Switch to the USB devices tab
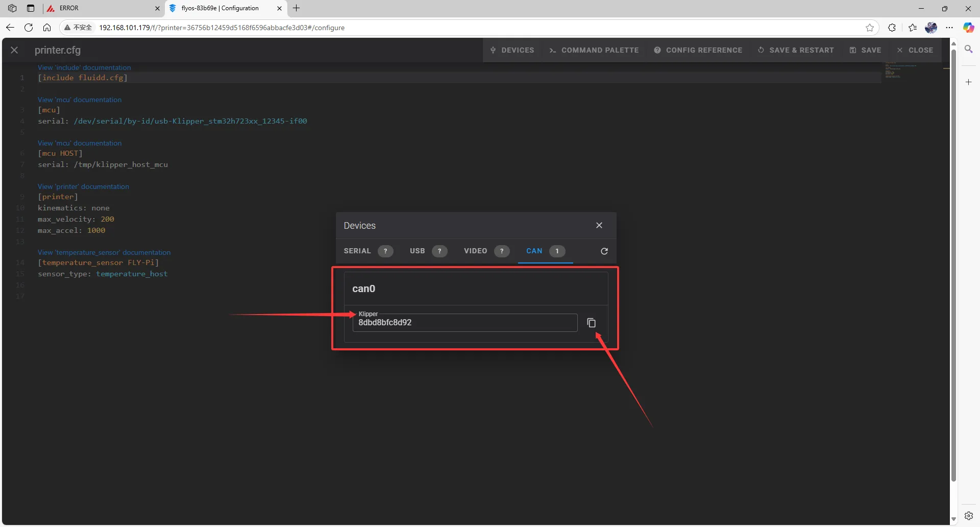Viewport: 980px width, 527px height. pos(418,251)
